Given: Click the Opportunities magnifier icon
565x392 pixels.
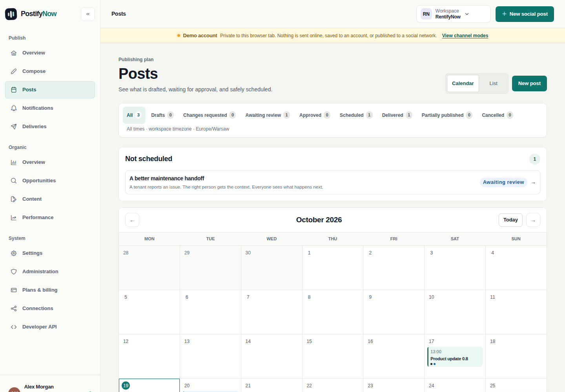Looking at the screenshot, I should click(14, 181).
